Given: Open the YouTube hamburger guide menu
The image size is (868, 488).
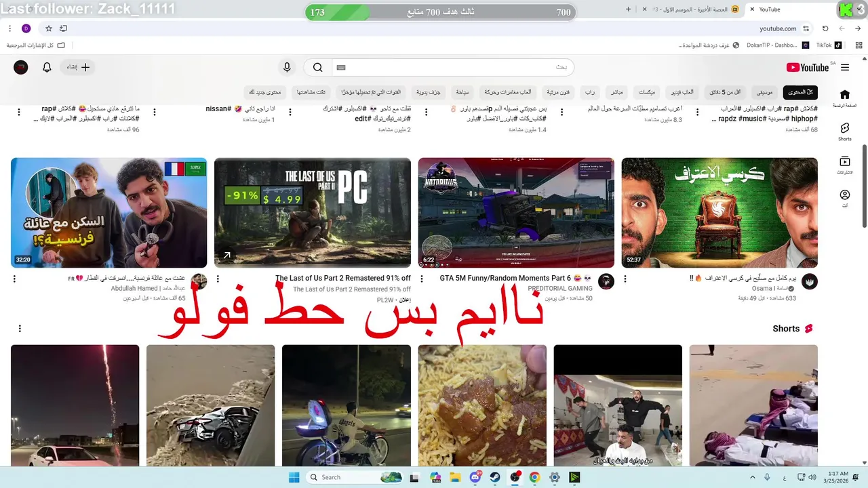Looking at the screenshot, I should tap(844, 68).
